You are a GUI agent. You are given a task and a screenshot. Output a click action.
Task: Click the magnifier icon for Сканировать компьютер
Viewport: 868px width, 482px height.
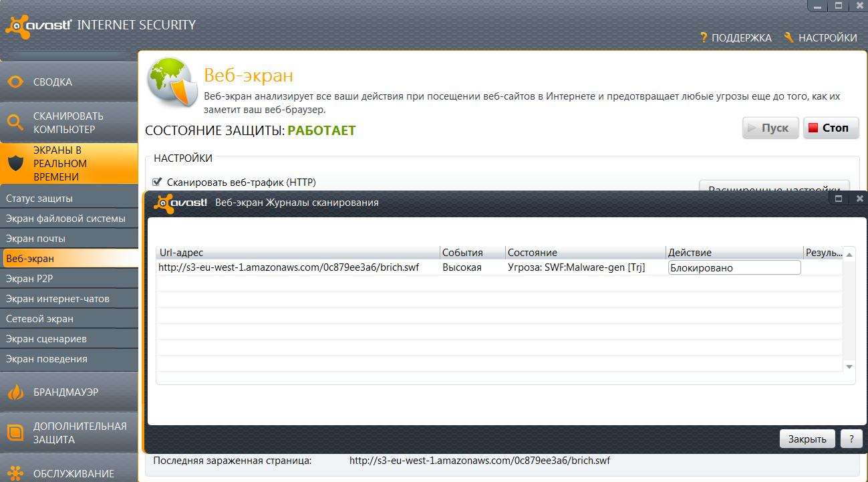(x=16, y=122)
